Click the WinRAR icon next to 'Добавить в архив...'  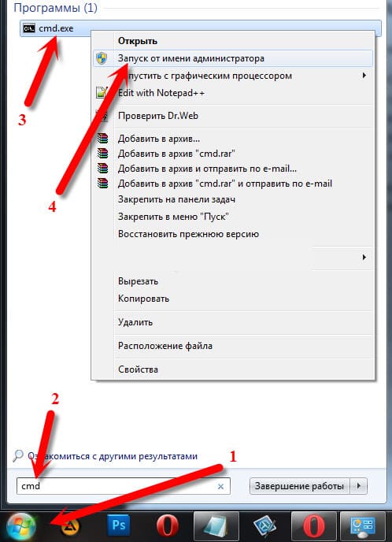pos(102,139)
